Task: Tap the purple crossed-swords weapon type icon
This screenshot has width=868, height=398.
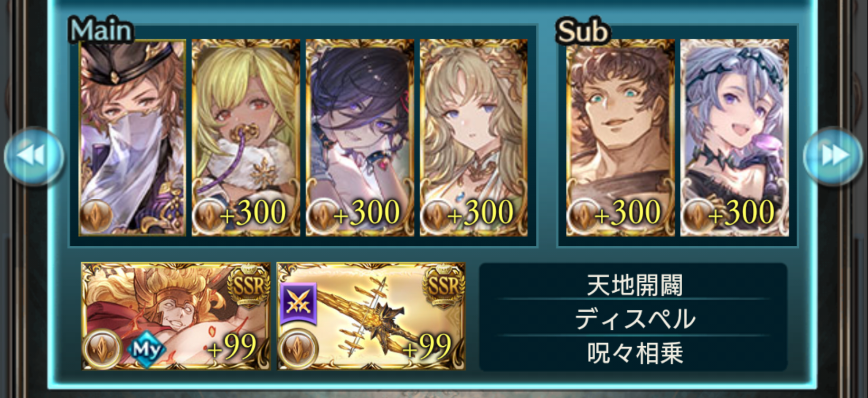Action: (298, 303)
